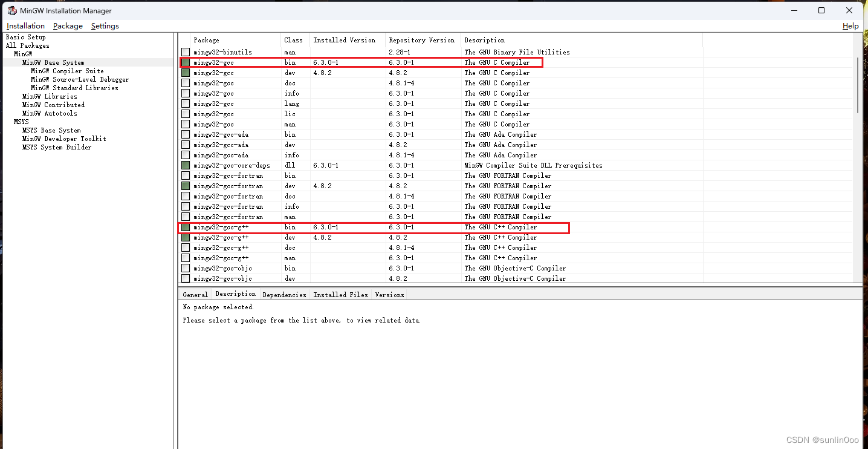
Task: Mark the mingw32-gcc-fortran doc checkbox
Action: coord(186,196)
